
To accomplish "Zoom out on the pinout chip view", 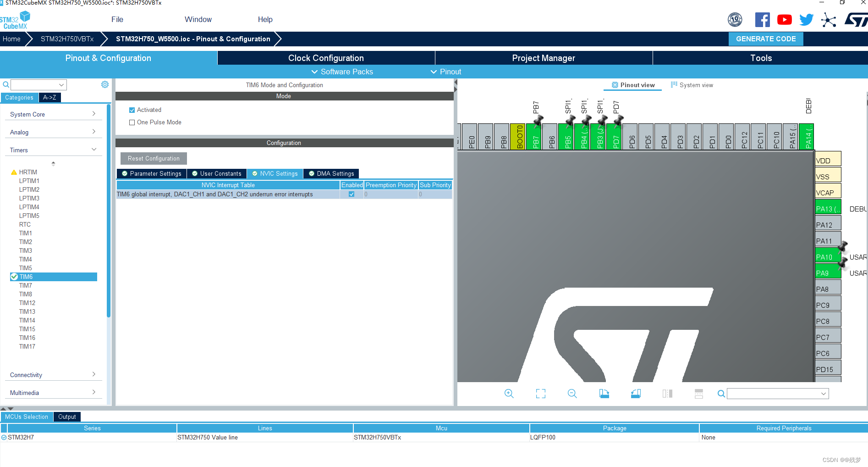I will (x=572, y=394).
